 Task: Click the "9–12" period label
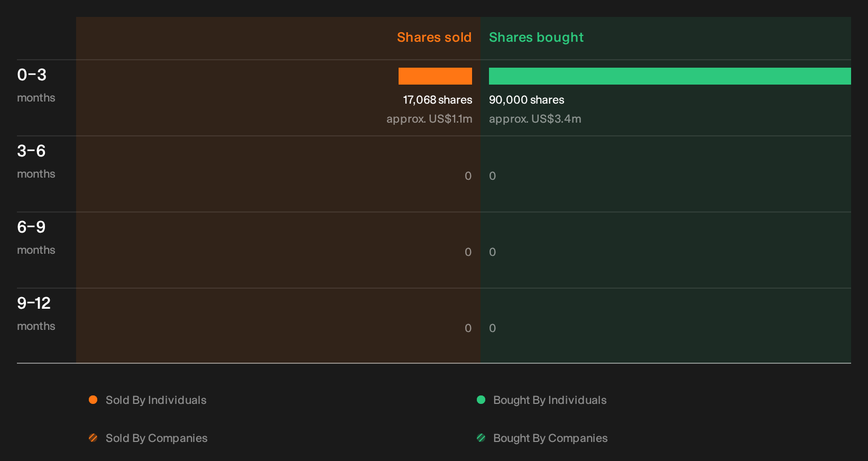(34, 303)
